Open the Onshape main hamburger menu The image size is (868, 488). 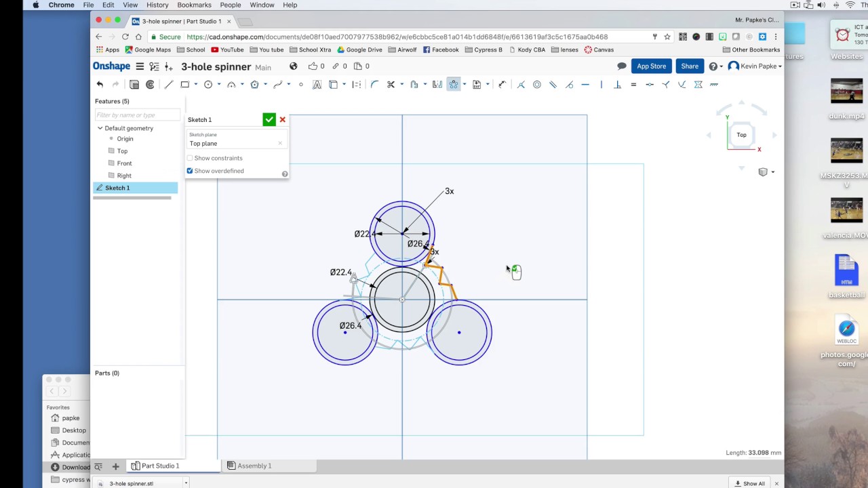140,66
